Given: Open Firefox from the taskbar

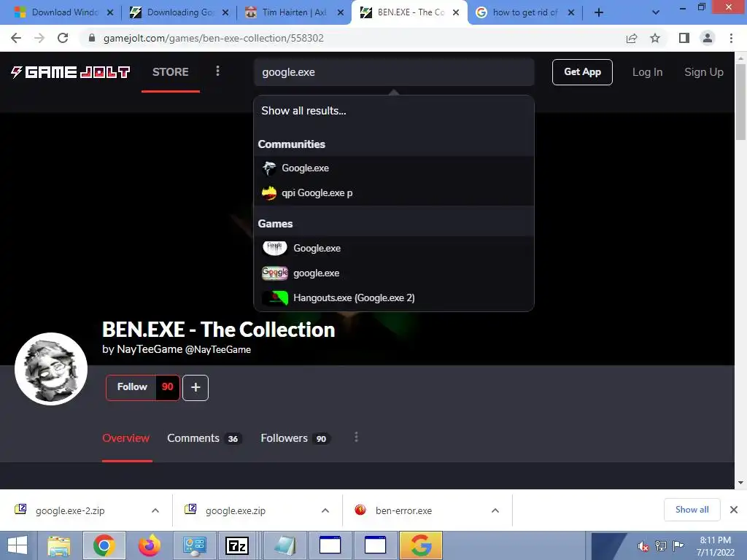Looking at the screenshot, I should (149, 545).
